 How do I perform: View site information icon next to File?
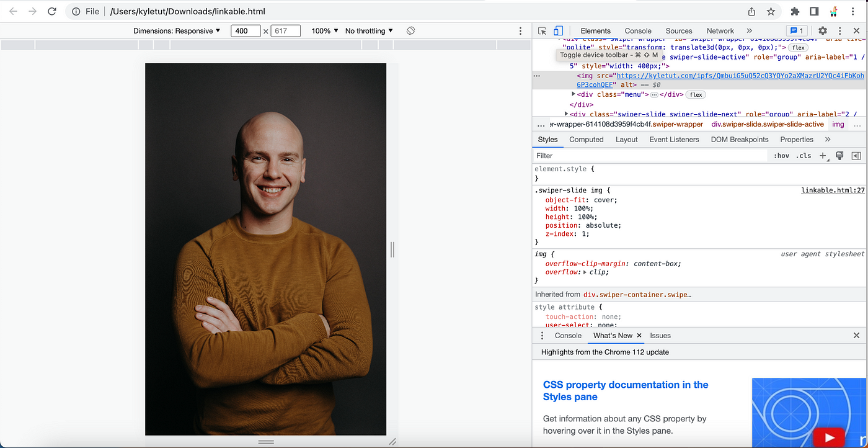76,11
